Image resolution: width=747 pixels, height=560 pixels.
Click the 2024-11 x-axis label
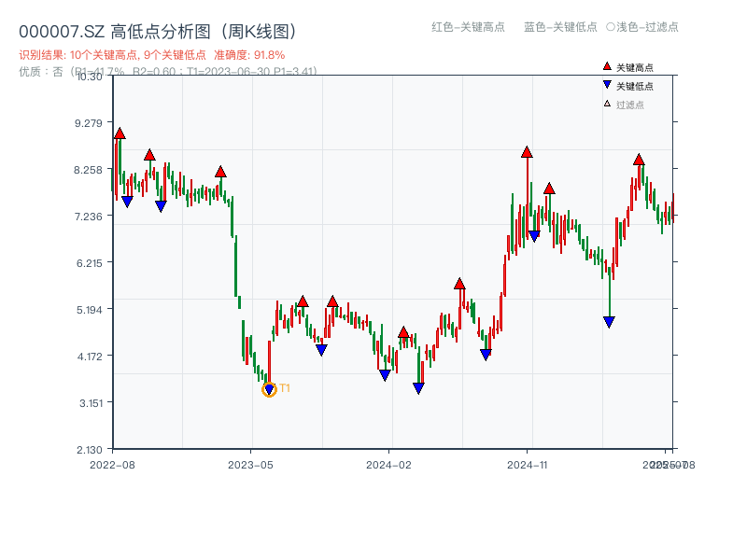coord(527,465)
